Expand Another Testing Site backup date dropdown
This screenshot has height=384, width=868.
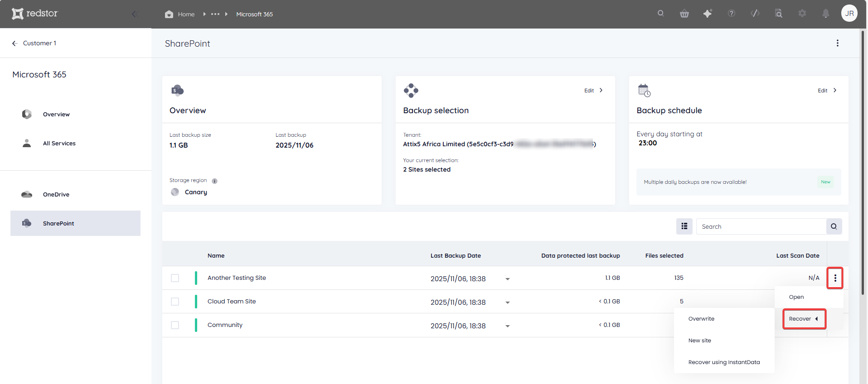508,279
